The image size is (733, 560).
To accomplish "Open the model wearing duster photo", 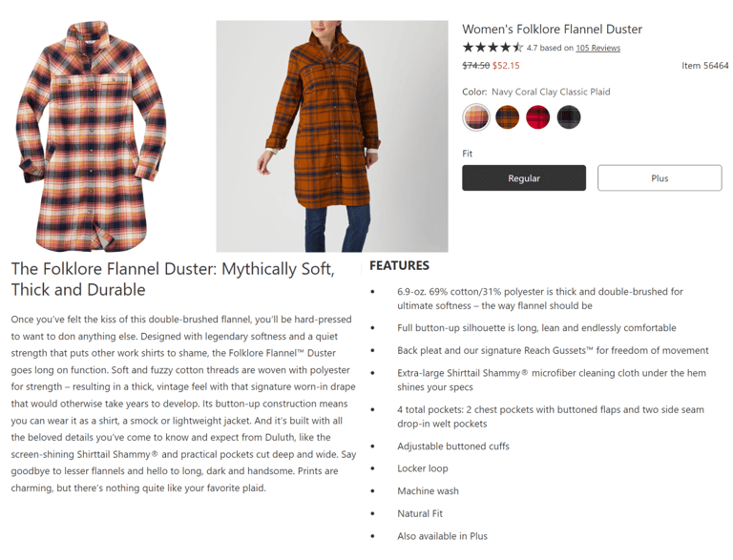I will tap(332, 136).
